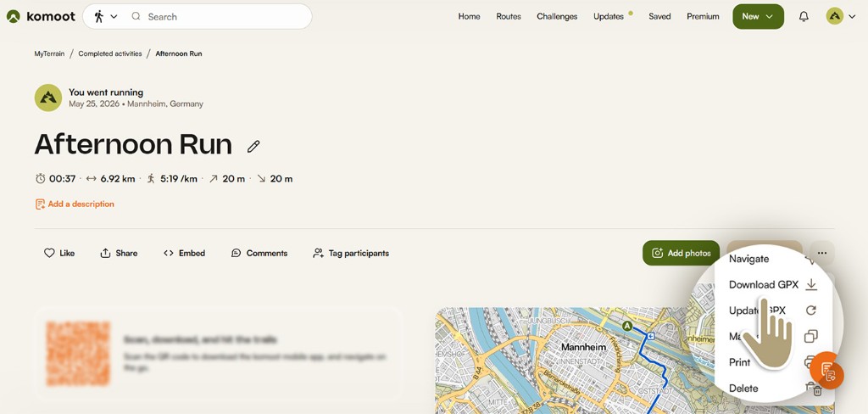
Task: Go to the Home tab
Action: pyautogui.click(x=469, y=17)
